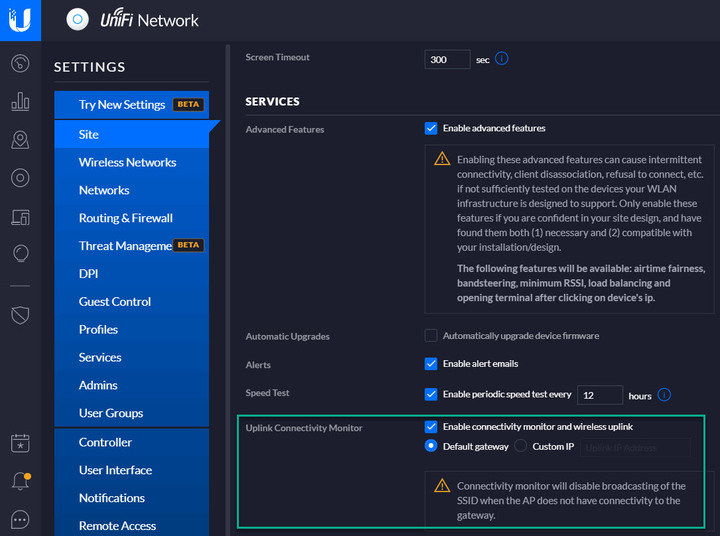Click the Ubiquiti logo icon

pos(20,20)
